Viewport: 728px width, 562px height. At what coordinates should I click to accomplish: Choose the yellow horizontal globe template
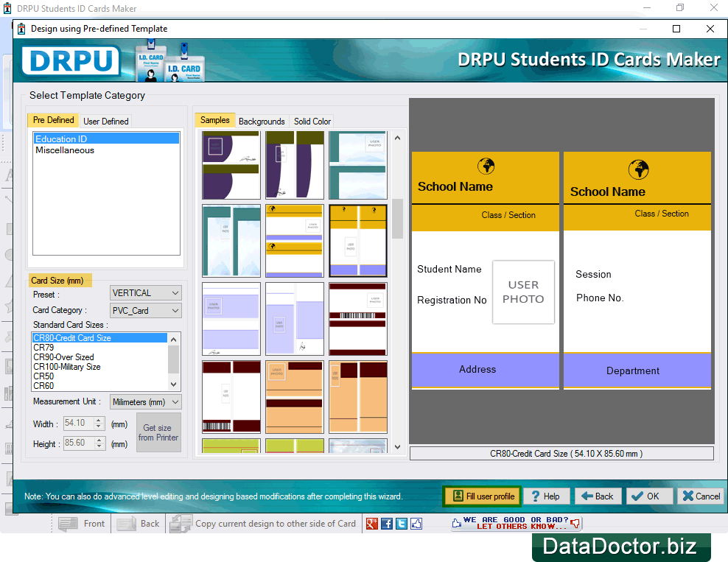[294, 241]
